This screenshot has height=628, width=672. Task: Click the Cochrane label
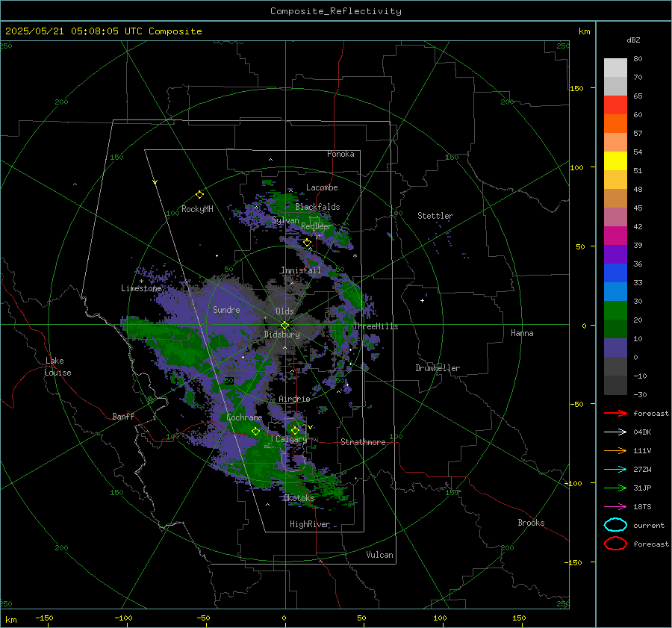244,417
